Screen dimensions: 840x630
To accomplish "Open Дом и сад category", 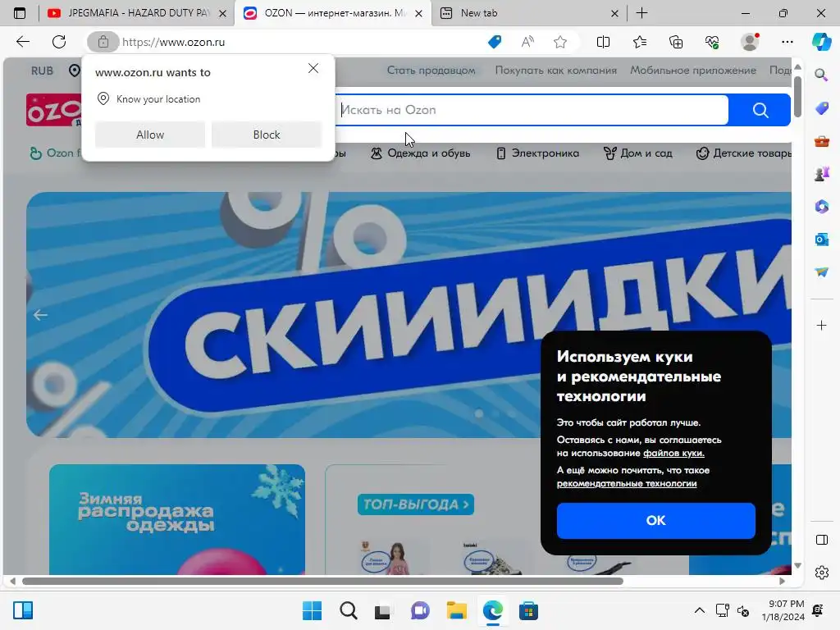I will tap(638, 153).
